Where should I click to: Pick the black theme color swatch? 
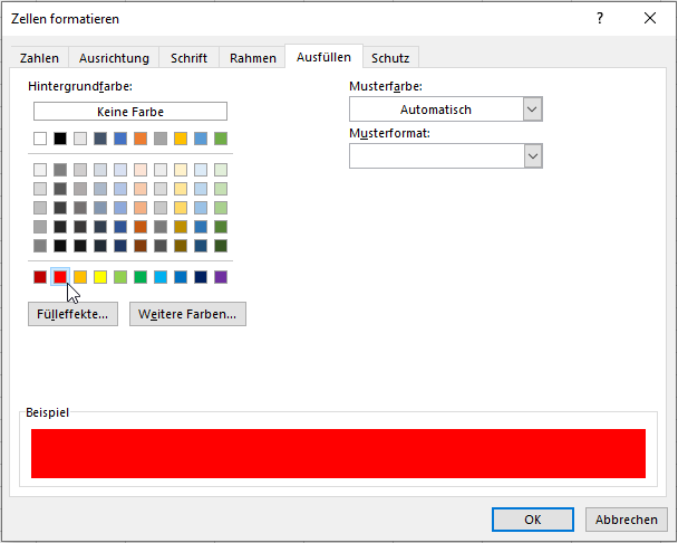pos(60,139)
